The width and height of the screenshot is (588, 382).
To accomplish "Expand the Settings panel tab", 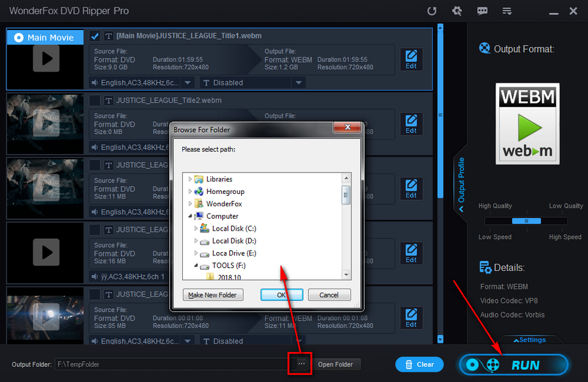I will [530, 340].
